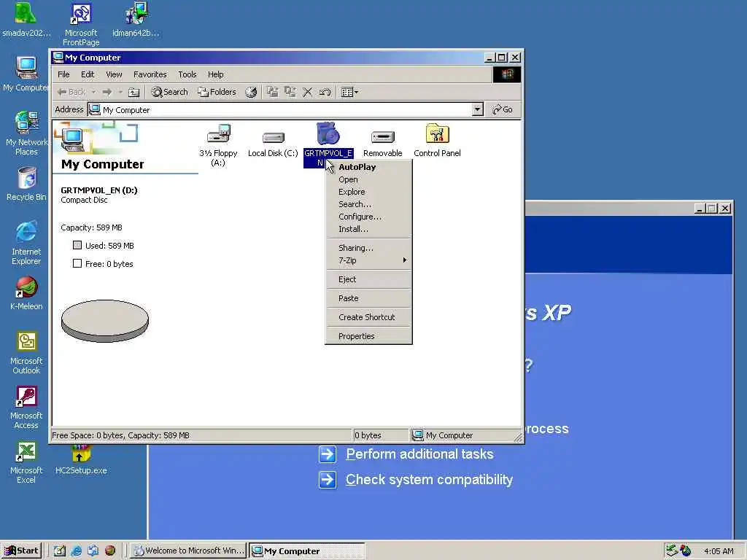747x560 pixels.
Task: Launch K-Meleon browser from desktop
Action: coord(26,287)
